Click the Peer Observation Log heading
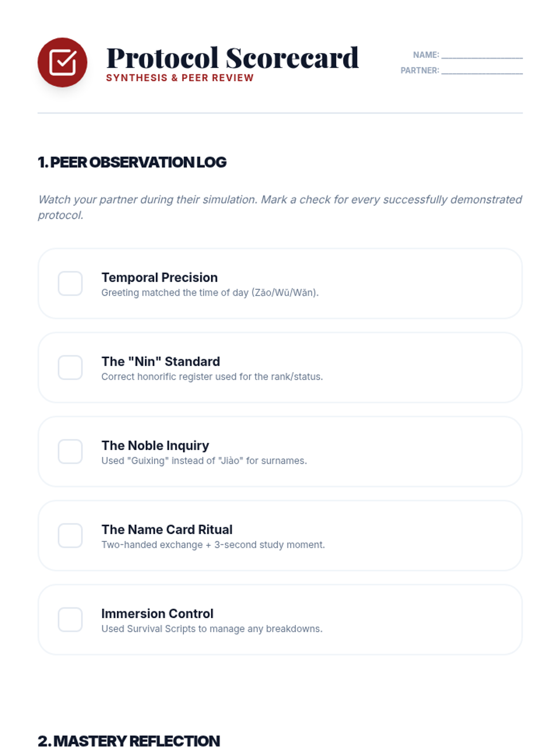The height and width of the screenshot is (747, 560). (132, 162)
